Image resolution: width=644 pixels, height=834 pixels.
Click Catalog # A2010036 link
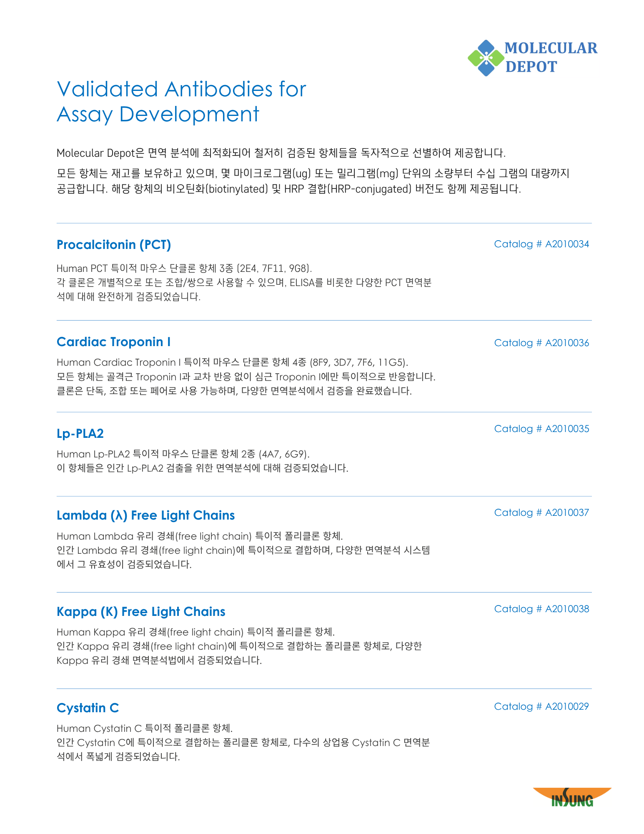(x=541, y=343)
